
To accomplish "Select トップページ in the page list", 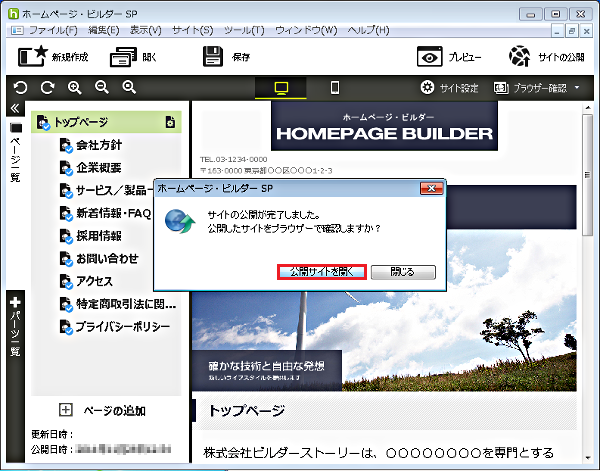I will pyautogui.click(x=106, y=122).
